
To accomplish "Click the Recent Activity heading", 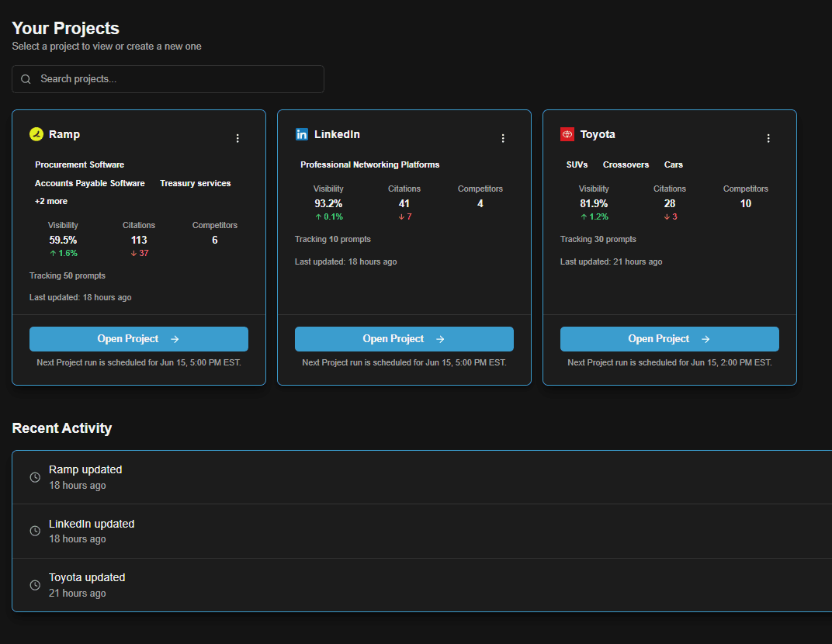I will tap(62, 428).
